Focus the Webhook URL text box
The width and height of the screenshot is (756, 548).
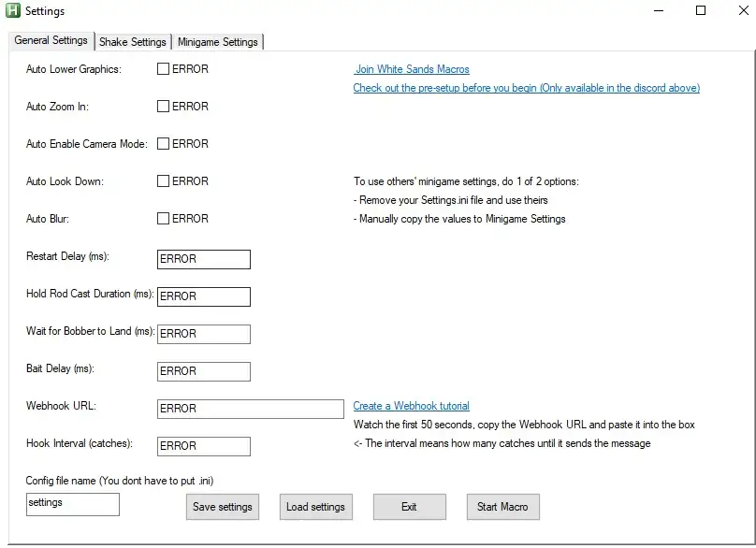tap(251, 409)
